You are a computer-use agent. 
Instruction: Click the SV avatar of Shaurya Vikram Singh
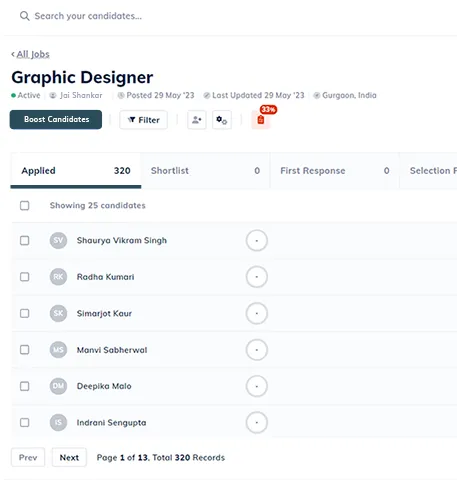58,240
